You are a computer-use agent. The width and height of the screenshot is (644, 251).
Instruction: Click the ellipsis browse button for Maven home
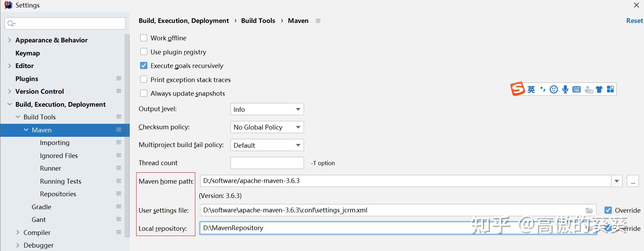tap(633, 181)
